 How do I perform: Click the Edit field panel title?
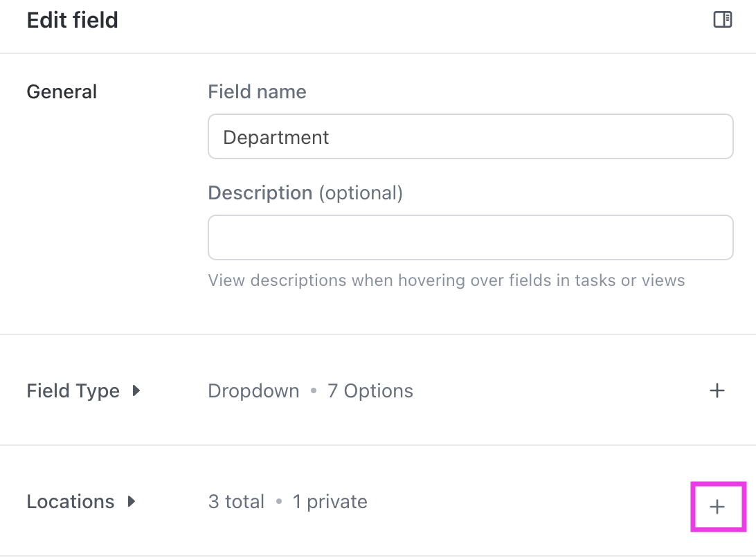(x=72, y=20)
